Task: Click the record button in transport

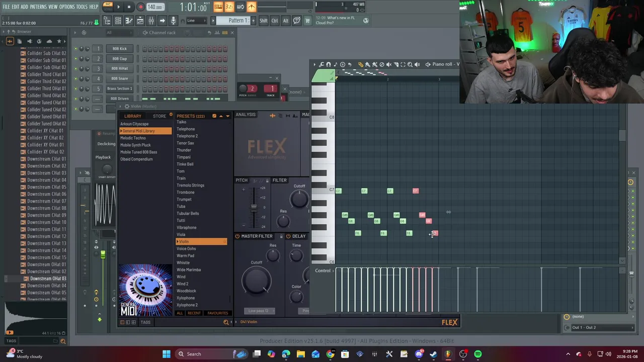Action: (x=140, y=7)
